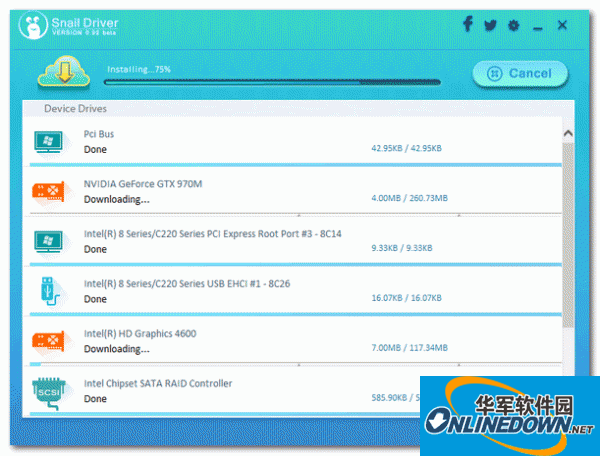Open the Twitter share icon
This screenshot has height=456, width=600.
pyautogui.click(x=490, y=25)
